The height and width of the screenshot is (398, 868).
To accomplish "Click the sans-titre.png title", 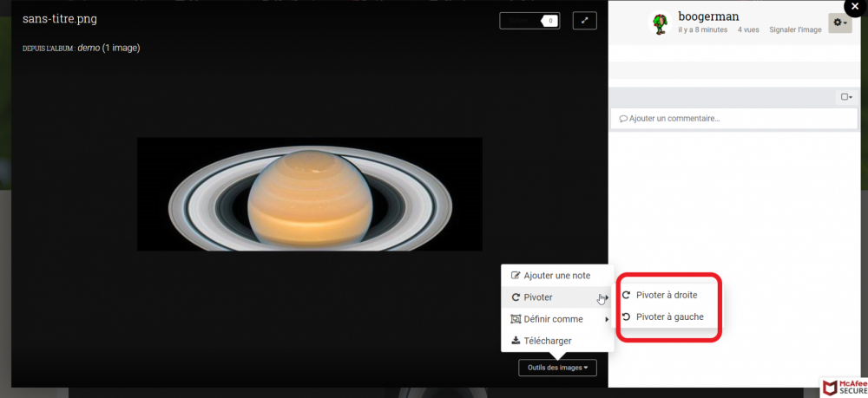I will coord(60,19).
